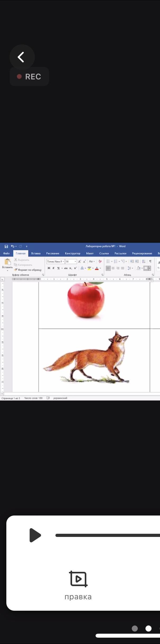Screen dimensions: 160x644
Task: Click the Вставить paste button
Action: click(x=7, y=264)
